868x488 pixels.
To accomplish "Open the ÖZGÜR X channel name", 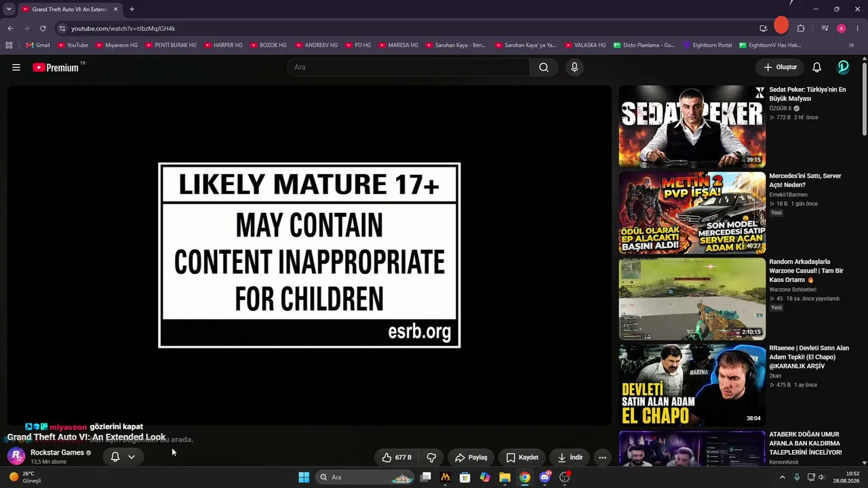I will [781, 108].
